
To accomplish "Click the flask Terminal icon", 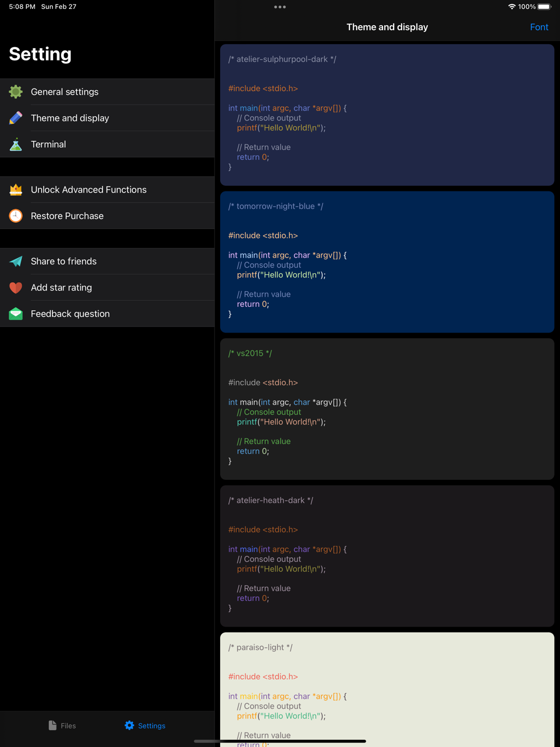I will pyautogui.click(x=16, y=144).
